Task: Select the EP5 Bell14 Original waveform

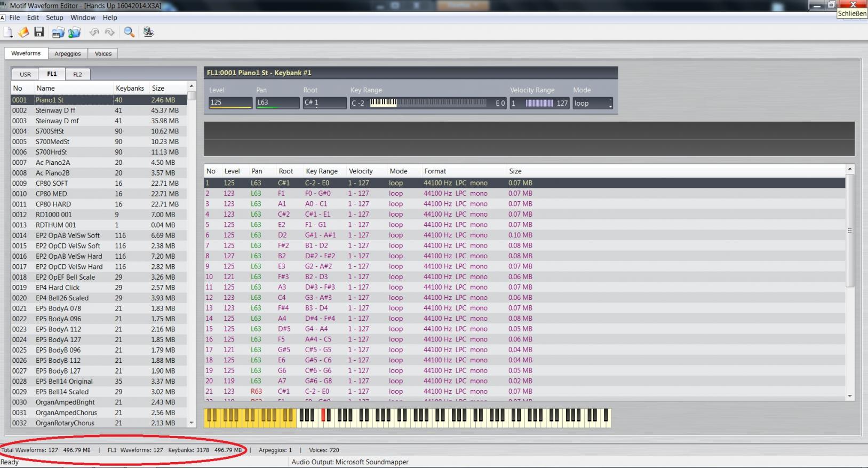Action: [99, 381]
